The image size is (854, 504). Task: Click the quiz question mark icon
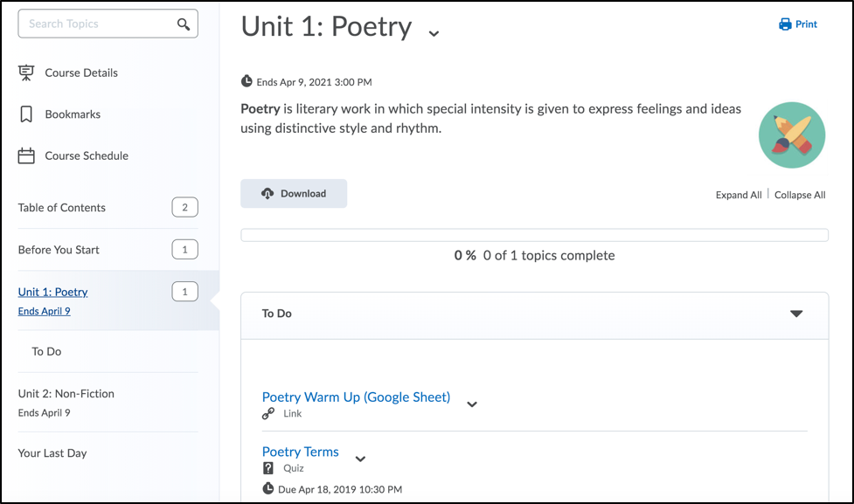click(269, 468)
